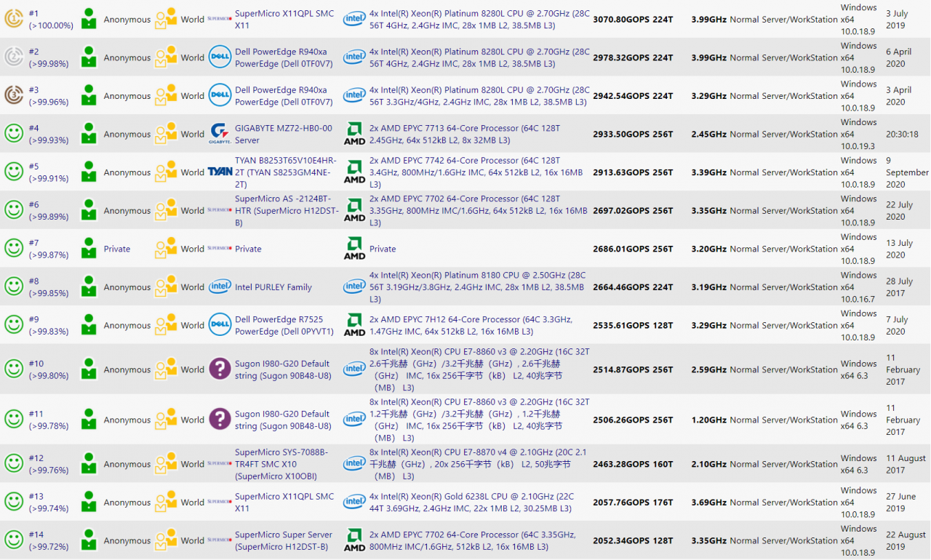Image resolution: width=931 pixels, height=560 pixels.
Task: Click the silver #2 rank medal icon
Action: [14, 57]
